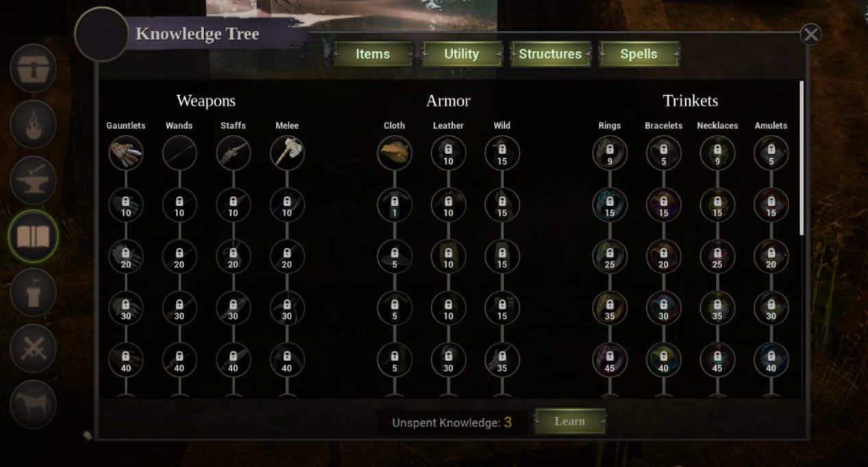The height and width of the screenshot is (467, 868).
Task: Open the castle tower sidebar icon
Action: (x=33, y=293)
